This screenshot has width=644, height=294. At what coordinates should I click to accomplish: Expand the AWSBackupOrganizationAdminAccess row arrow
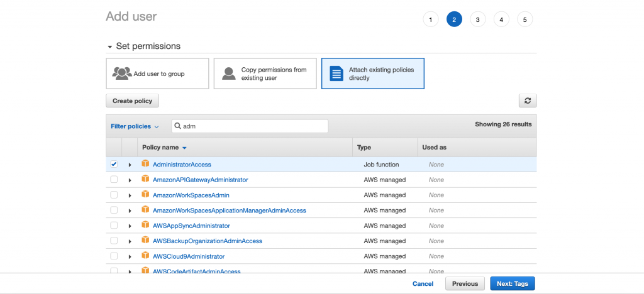pyautogui.click(x=130, y=241)
